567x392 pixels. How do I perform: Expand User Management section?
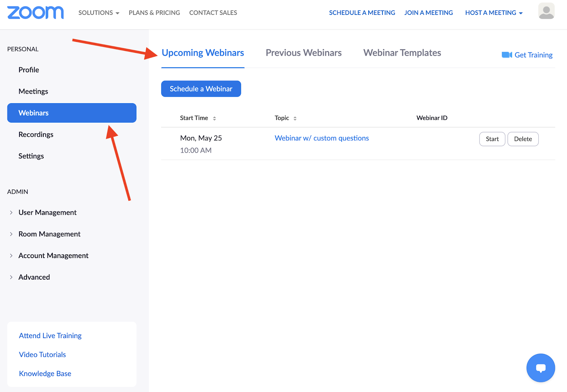11,213
